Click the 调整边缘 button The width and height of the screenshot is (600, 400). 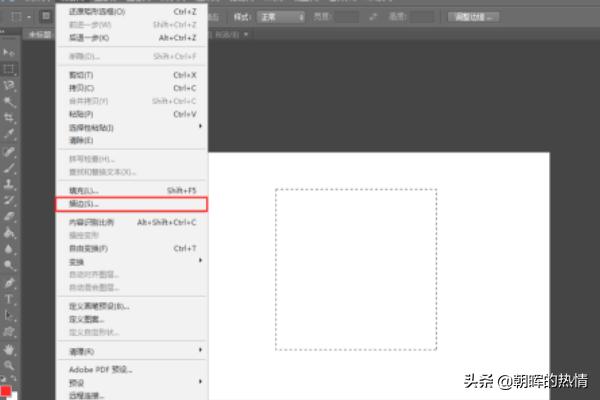[x=474, y=17]
